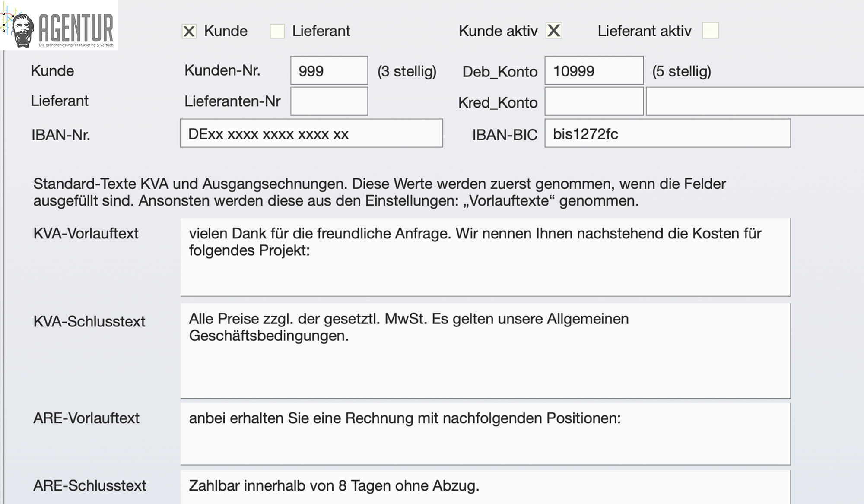Edit the IBAN-BIC field with bis1272fc
This screenshot has height=504, width=864.
pyautogui.click(x=668, y=133)
